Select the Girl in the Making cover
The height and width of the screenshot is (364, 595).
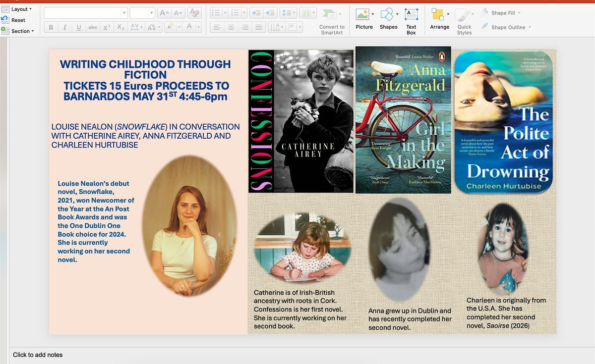(x=403, y=119)
